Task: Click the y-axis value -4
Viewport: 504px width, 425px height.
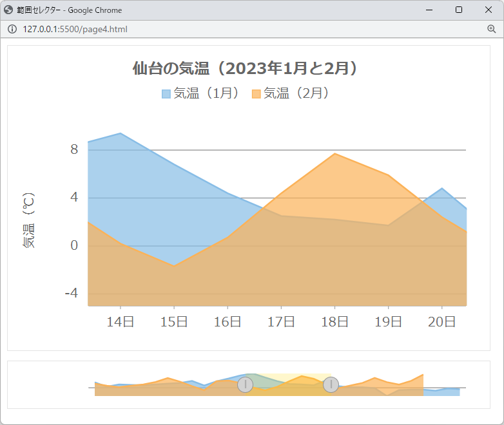Action: pyautogui.click(x=72, y=293)
